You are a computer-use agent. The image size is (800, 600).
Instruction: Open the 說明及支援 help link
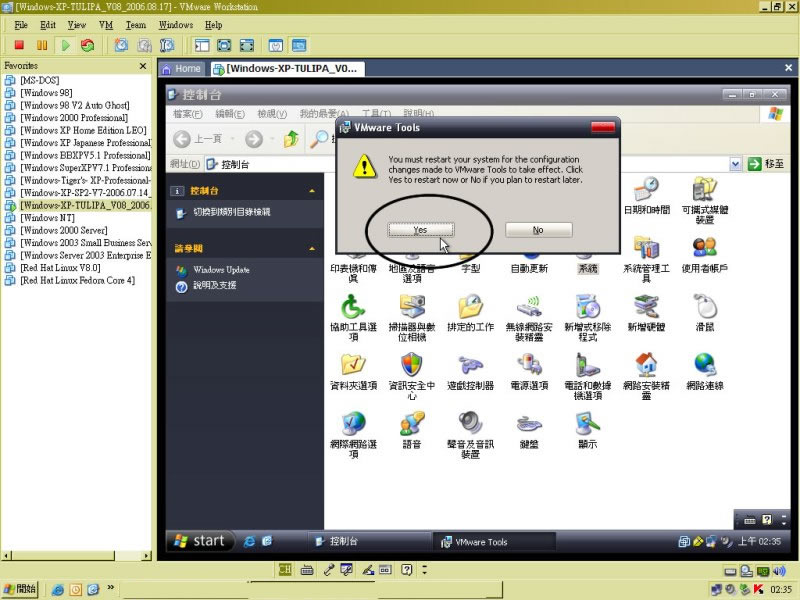[214, 285]
